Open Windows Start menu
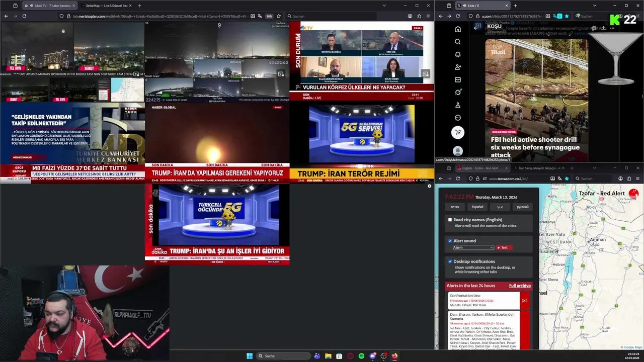The width and height of the screenshot is (644, 362). 250,356
